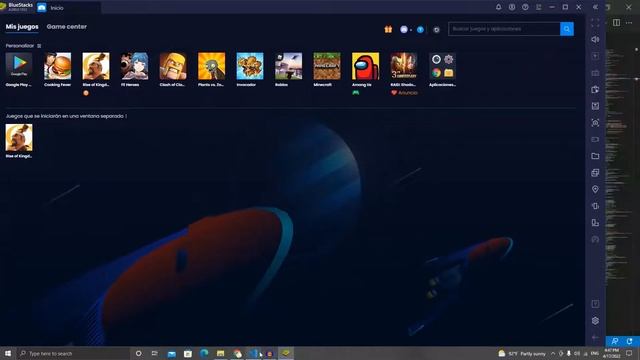640x360 pixels.
Task: Open the Aplicaciones system apps folder
Action: (x=442, y=66)
